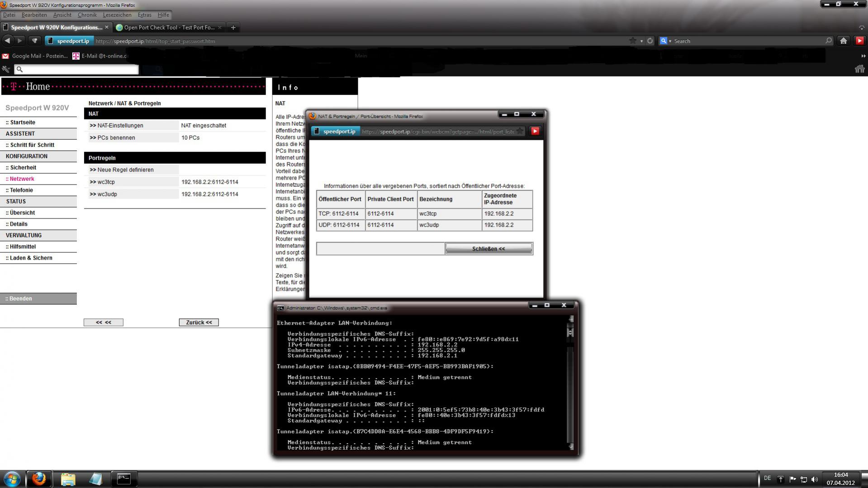Screen dimensions: 868x488
Task: Go back with the browser back arrow
Action: [x=8, y=41]
